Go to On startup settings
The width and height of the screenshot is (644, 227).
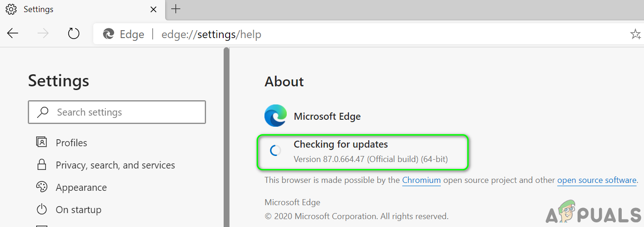[x=78, y=210]
